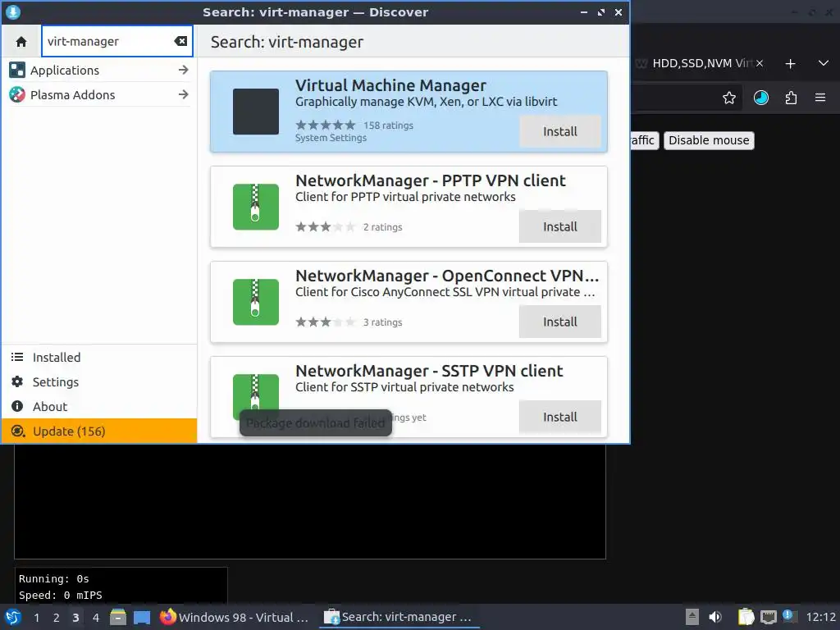
Task: Click the network tray icon
Action: click(768, 617)
